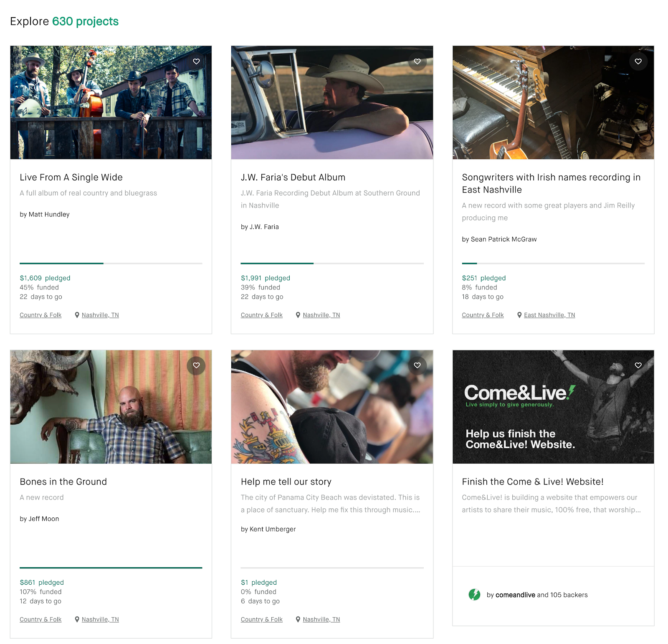This screenshot has width=668, height=644.
Task: Open creator Jeff Moon's profile
Action: [39, 519]
